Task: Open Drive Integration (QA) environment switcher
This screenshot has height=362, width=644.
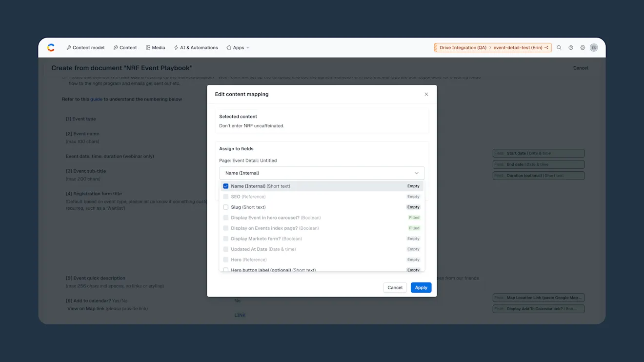Action: point(493,48)
